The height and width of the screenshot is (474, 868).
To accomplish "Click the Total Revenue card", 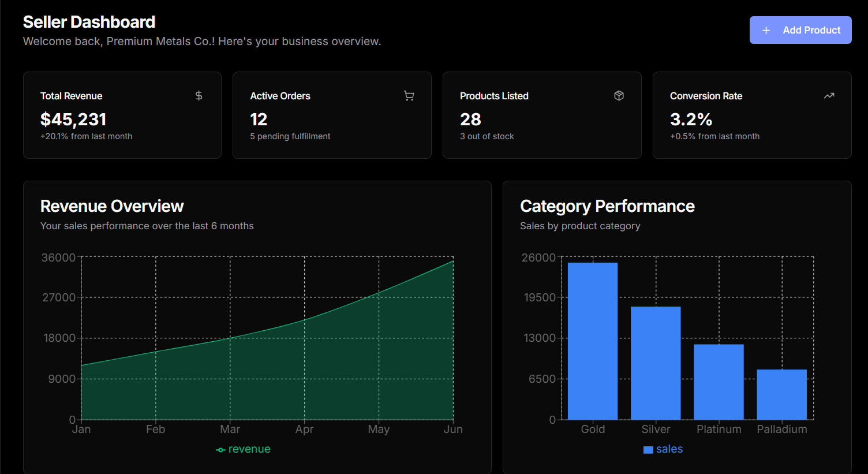I will click(122, 115).
